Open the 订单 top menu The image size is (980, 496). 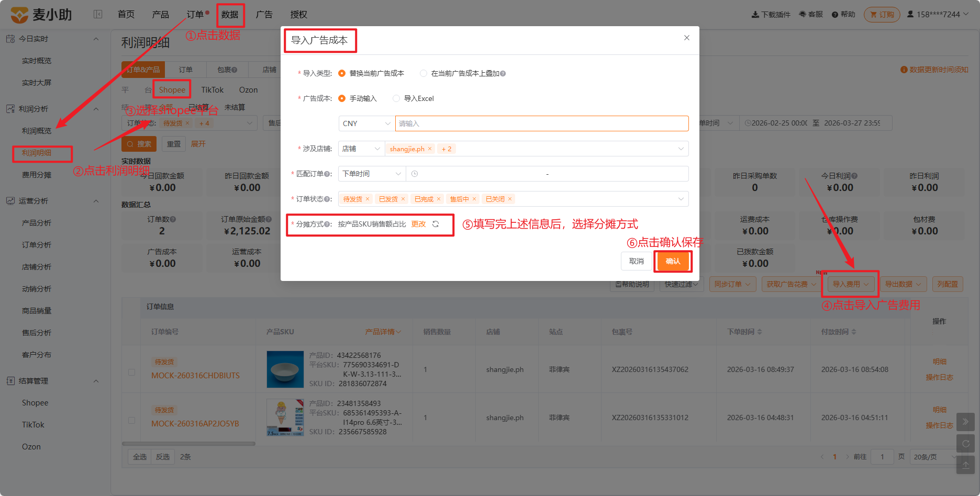(x=195, y=14)
